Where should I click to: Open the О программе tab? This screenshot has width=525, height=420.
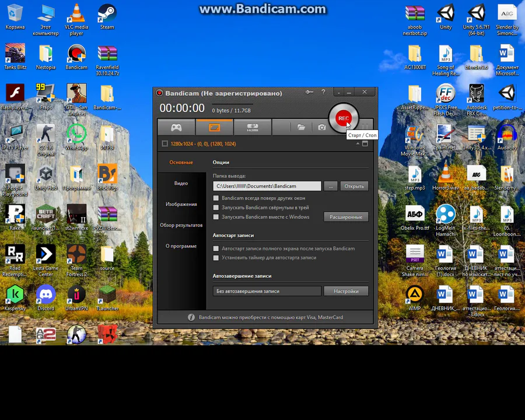[x=181, y=246]
